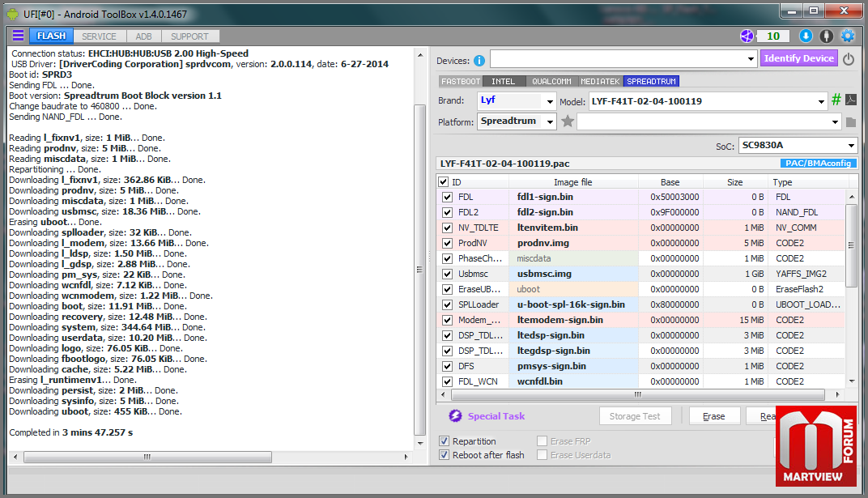868x498 pixels.
Task: Click the favorite star icon
Action: [x=568, y=121]
